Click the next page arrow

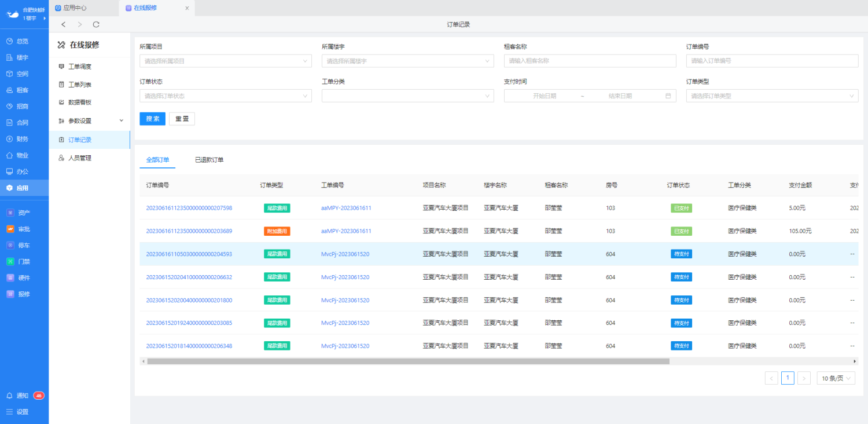(x=804, y=378)
